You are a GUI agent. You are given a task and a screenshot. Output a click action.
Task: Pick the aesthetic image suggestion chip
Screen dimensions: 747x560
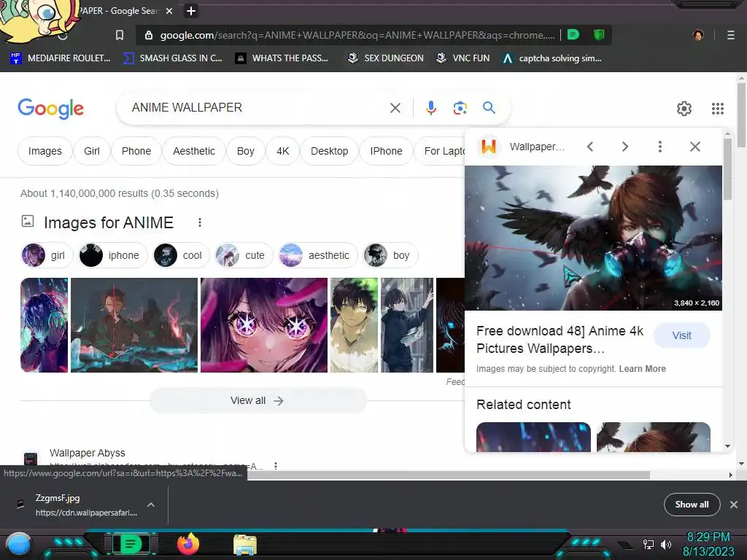(318, 255)
